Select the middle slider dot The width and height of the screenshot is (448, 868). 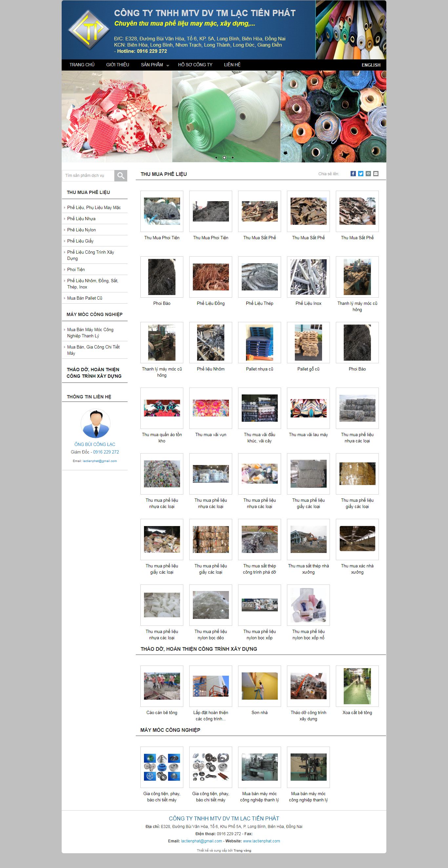tap(224, 158)
